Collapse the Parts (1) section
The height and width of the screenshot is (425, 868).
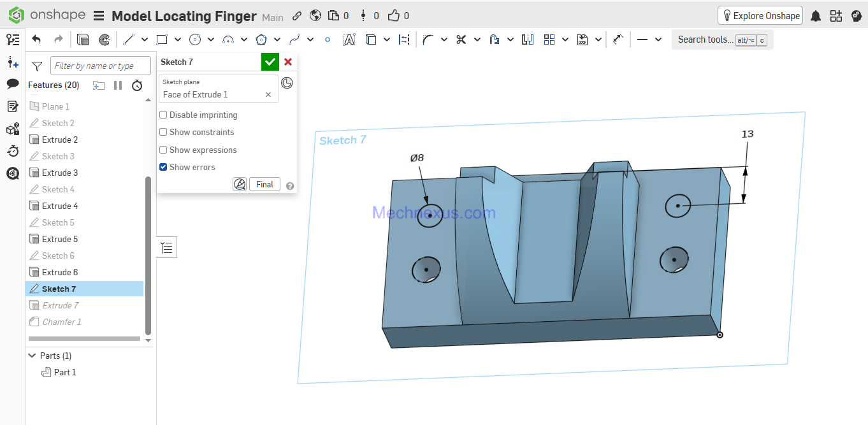32,356
